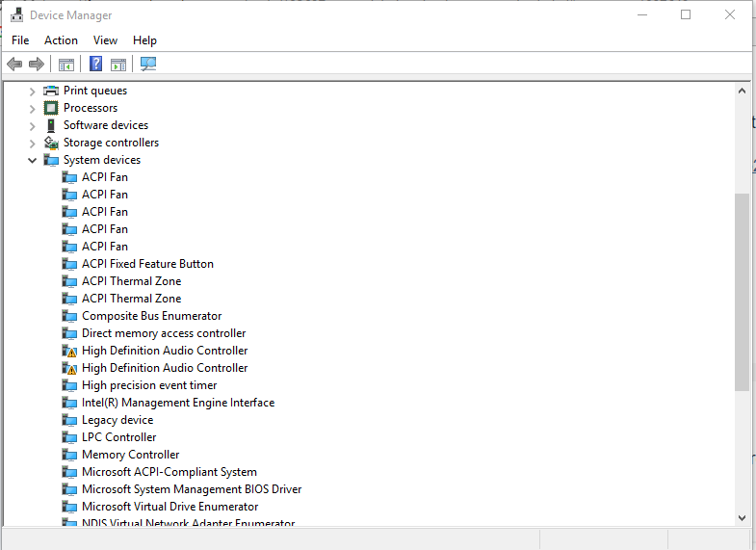Click the Print queues printer icon
This screenshot has height=550, width=756.
pos(51,91)
